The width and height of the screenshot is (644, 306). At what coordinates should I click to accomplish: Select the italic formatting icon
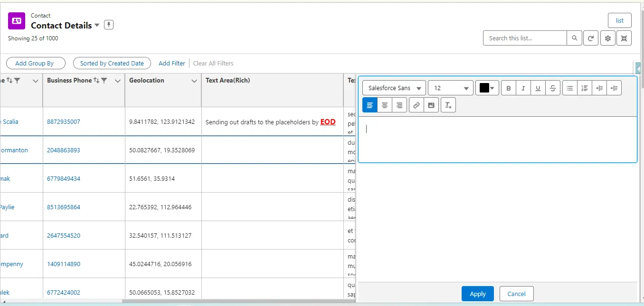(x=523, y=88)
